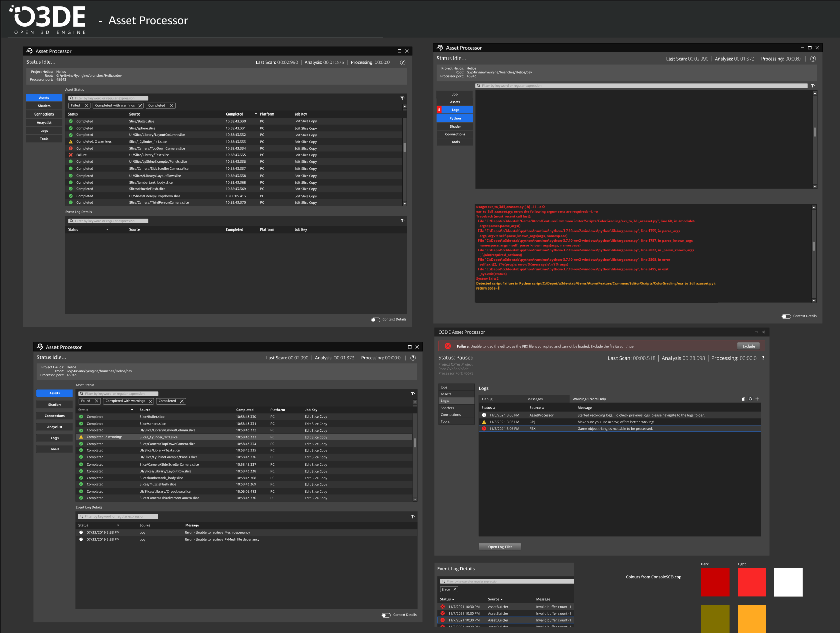Open Asset Status filter funnel in top-left window
840x633 pixels.
(402, 98)
